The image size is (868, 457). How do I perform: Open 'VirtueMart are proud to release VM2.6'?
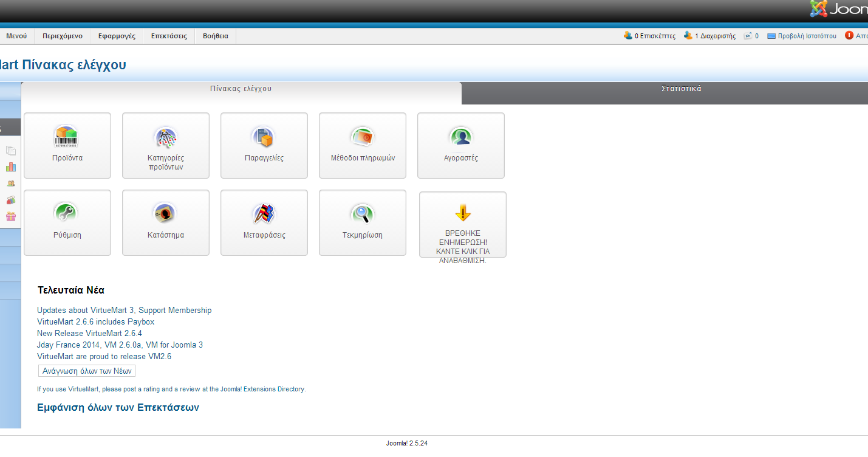click(x=104, y=356)
